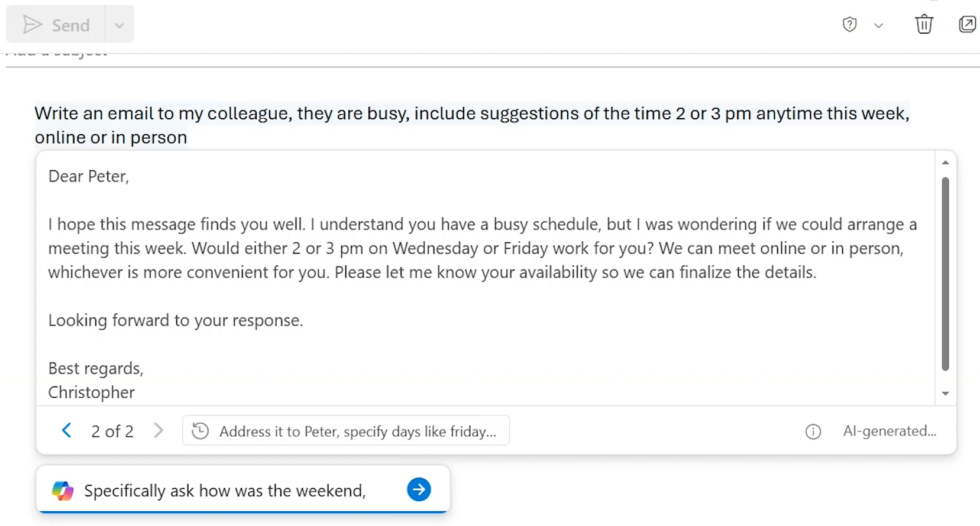
Task: Submit refinement with blue arrow button
Action: coord(419,489)
